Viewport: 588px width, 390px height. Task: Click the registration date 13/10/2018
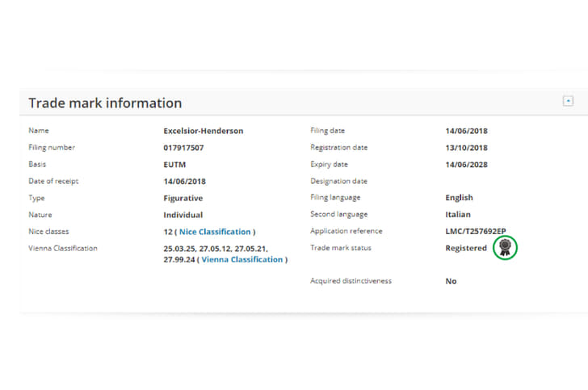tap(466, 148)
